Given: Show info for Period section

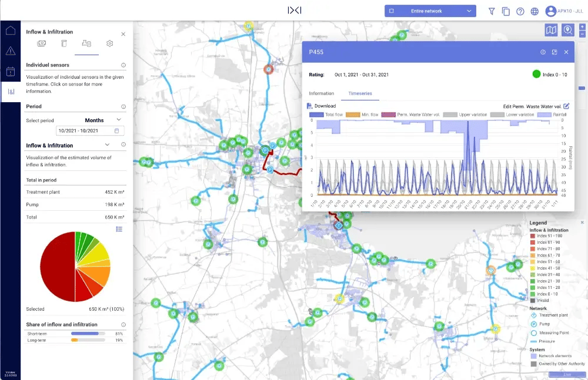Looking at the screenshot, I should coord(123,107).
